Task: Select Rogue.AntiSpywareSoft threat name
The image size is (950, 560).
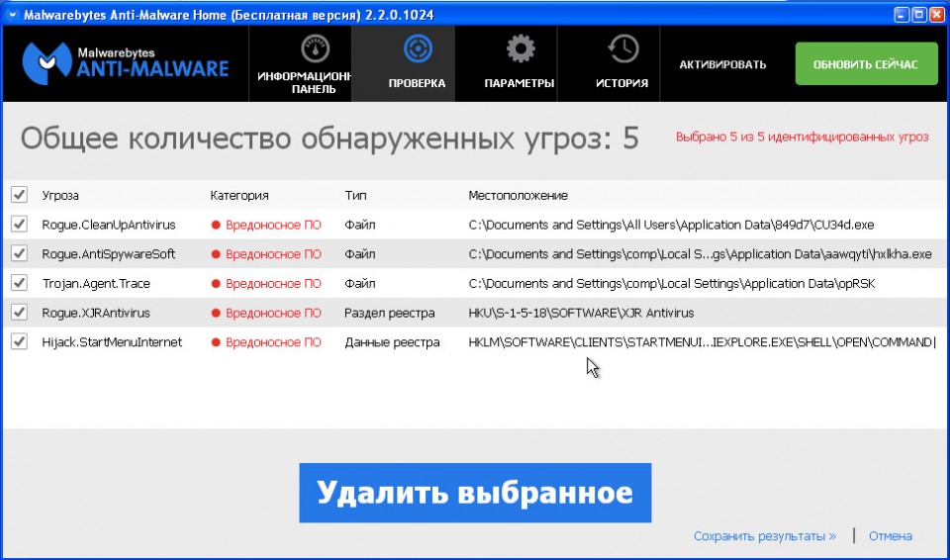Action: click(109, 254)
